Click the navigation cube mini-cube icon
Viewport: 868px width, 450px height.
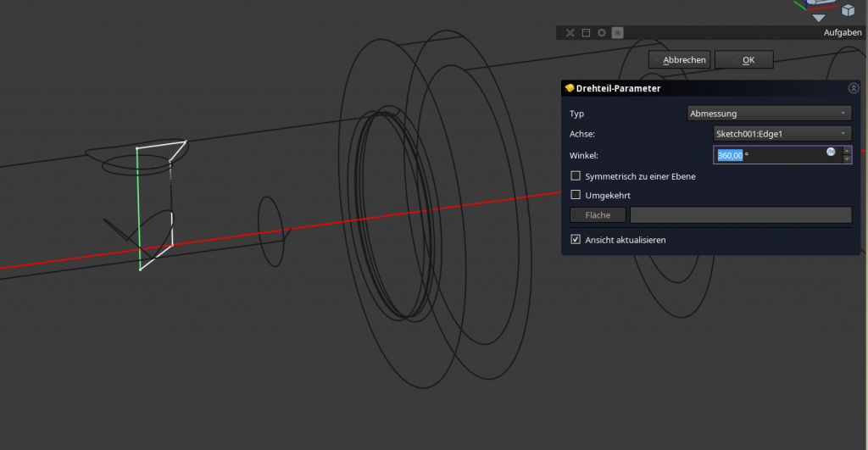pos(848,10)
